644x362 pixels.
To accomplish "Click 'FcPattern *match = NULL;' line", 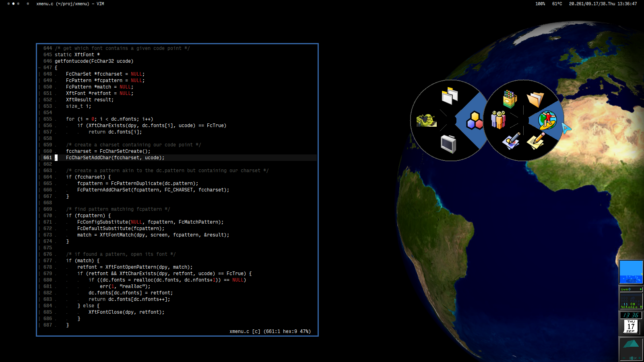I will point(100,87).
